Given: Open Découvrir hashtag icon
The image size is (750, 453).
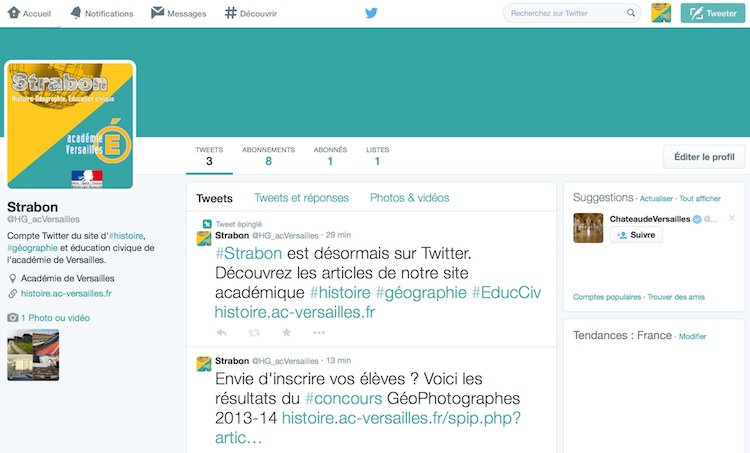Looking at the screenshot, I should 231,13.
